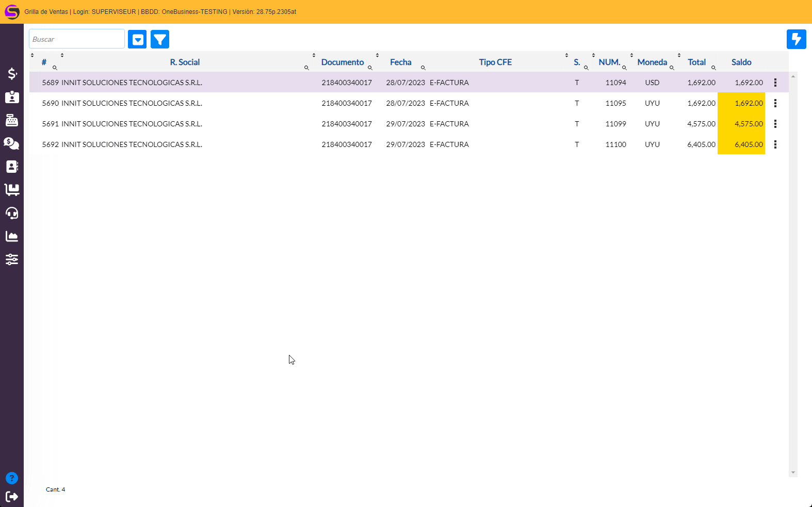Click the dollar sign sales icon in sidebar
The image size is (812, 507).
point(12,74)
